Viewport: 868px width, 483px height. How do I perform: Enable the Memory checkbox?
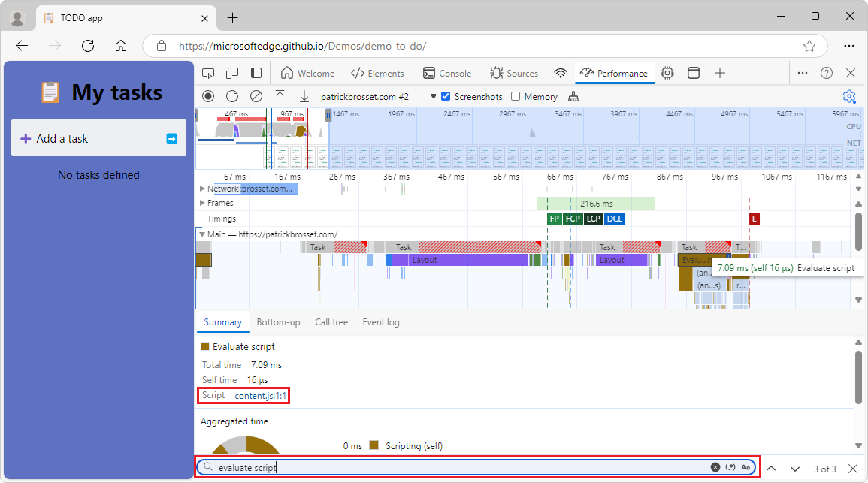[x=516, y=96]
